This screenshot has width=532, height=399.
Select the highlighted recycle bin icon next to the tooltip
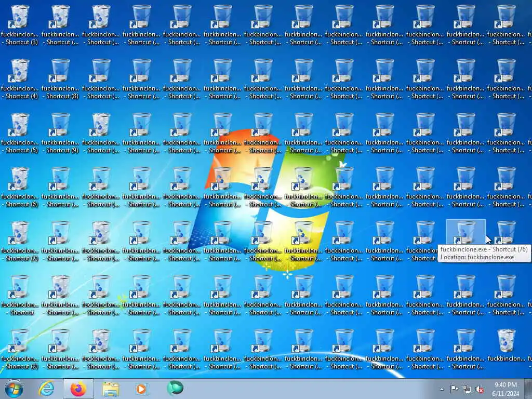click(465, 232)
